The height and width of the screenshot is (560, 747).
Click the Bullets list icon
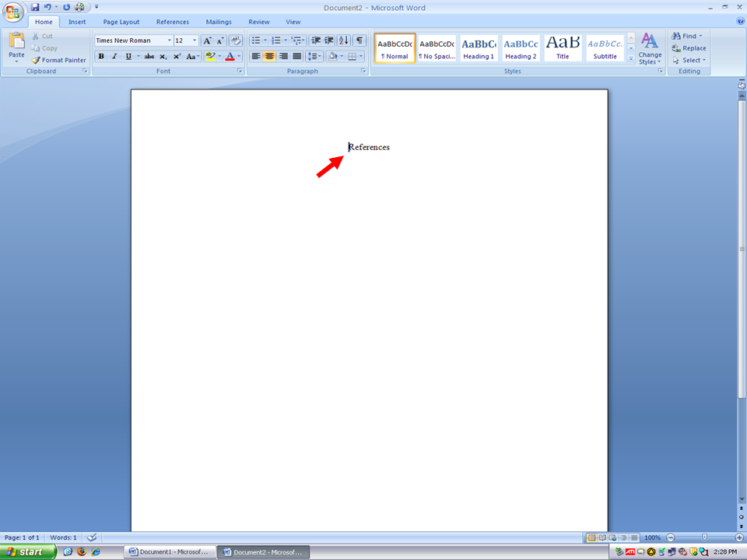pyautogui.click(x=256, y=40)
